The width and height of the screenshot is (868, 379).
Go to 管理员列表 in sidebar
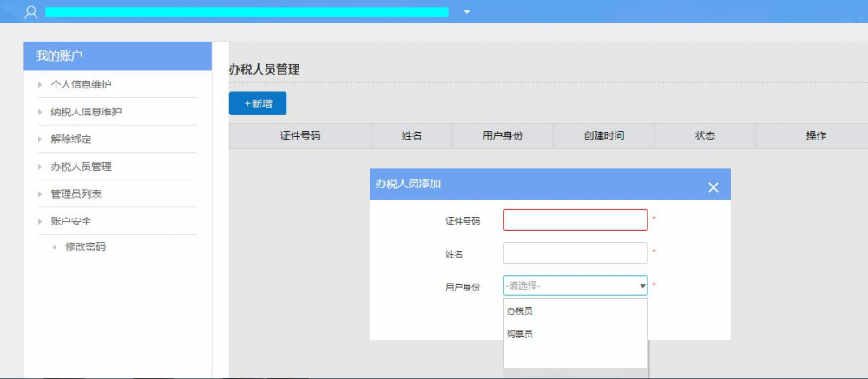click(76, 193)
